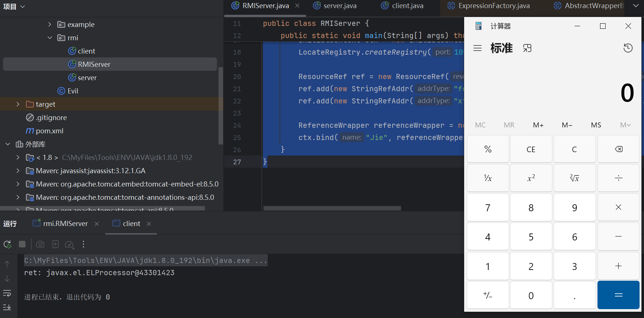Select RMIServer class in project tree

(110, 64)
